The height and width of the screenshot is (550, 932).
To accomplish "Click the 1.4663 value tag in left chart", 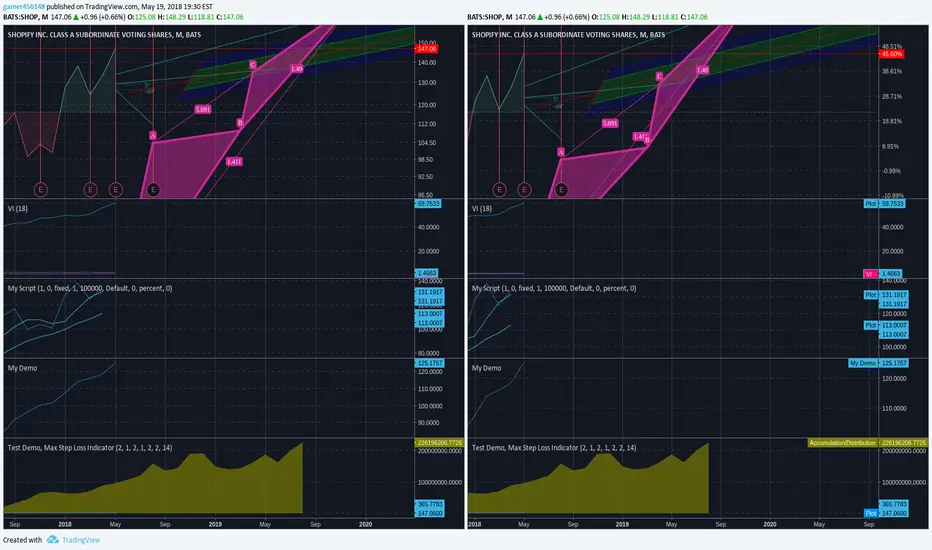I will coord(426,273).
